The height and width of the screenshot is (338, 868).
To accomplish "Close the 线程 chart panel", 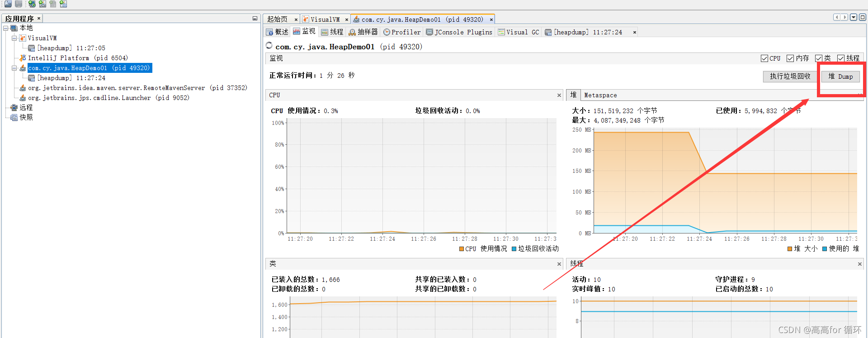I will point(860,264).
